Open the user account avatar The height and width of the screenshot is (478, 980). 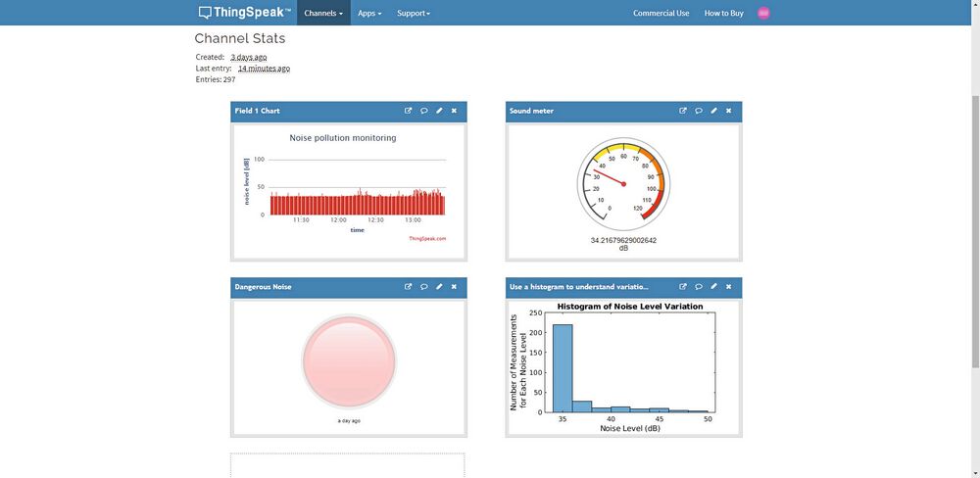[x=763, y=13]
